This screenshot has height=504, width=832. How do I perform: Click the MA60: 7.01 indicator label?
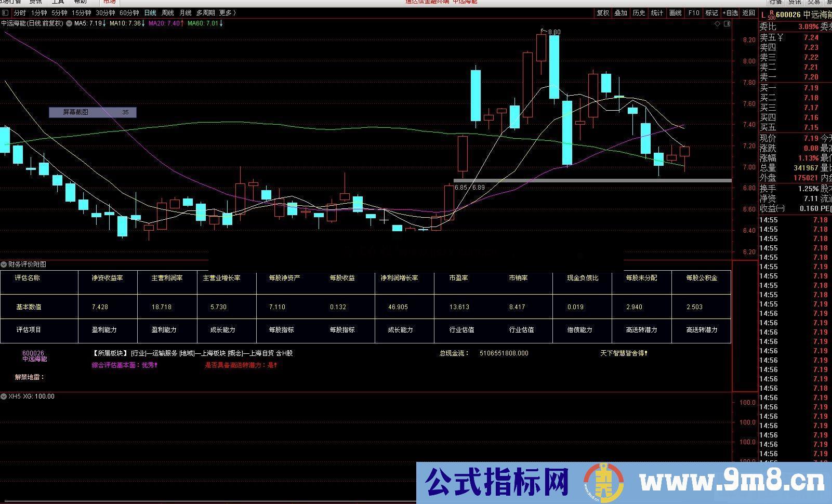205,23
